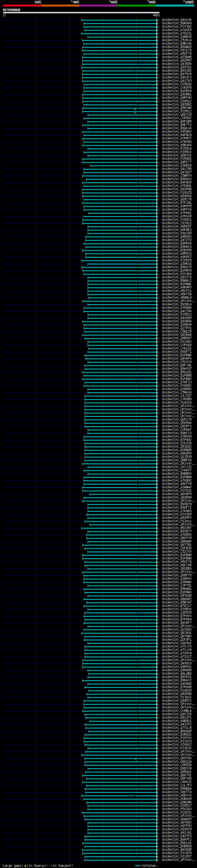Select the UniRef100_Q8RU83 label
The width and height of the screenshot is (197, 868).
[x=177, y=236]
